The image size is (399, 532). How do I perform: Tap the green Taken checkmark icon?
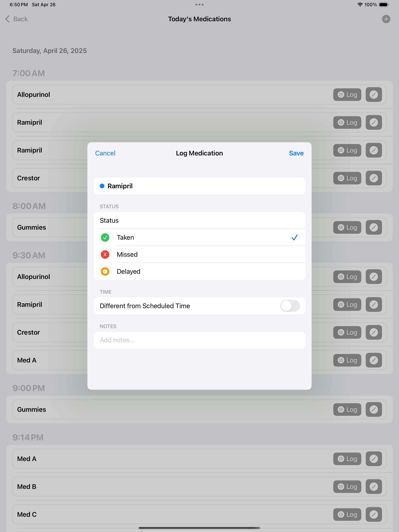click(x=105, y=237)
